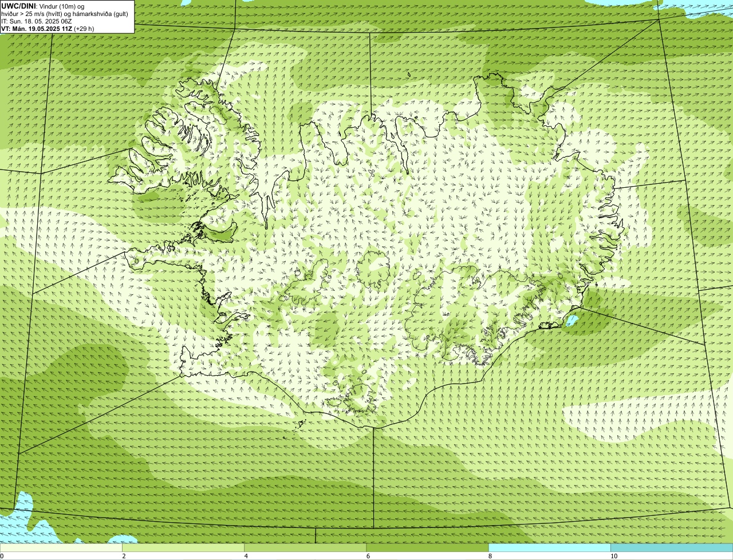Click the "8" label on the color scale
The height and width of the screenshot is (560, 733).
(490, 556)
